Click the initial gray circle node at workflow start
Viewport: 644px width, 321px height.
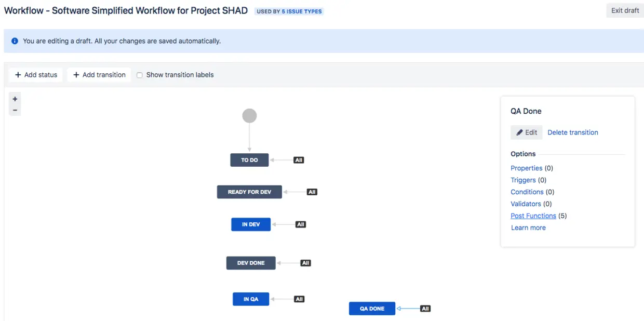click(249, 115)
